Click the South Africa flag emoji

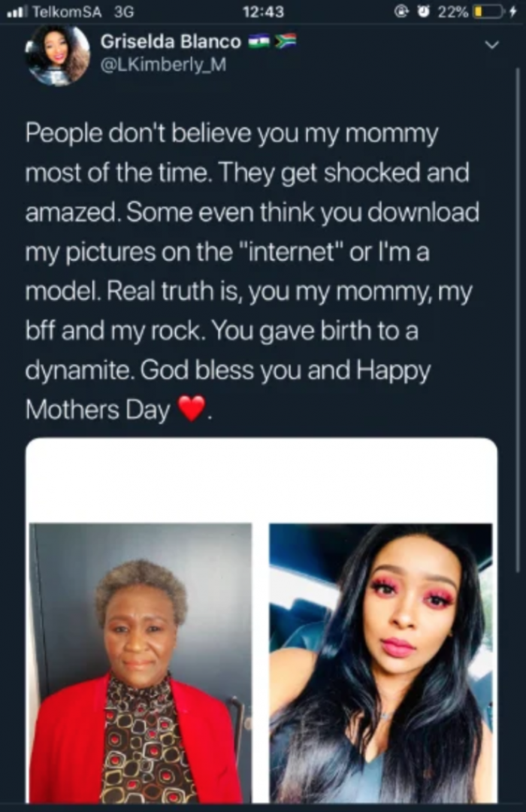pyautogui.click(x=285, y=41)
